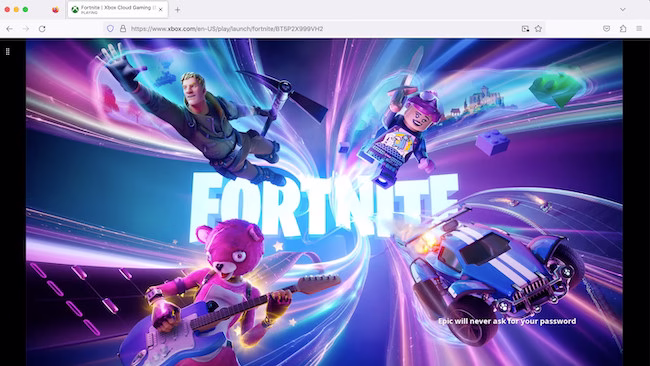650x366 pixels.
Task: Select the Fortnite Xbox Cloud Gaming tab
Action: (x=118, y=10)
